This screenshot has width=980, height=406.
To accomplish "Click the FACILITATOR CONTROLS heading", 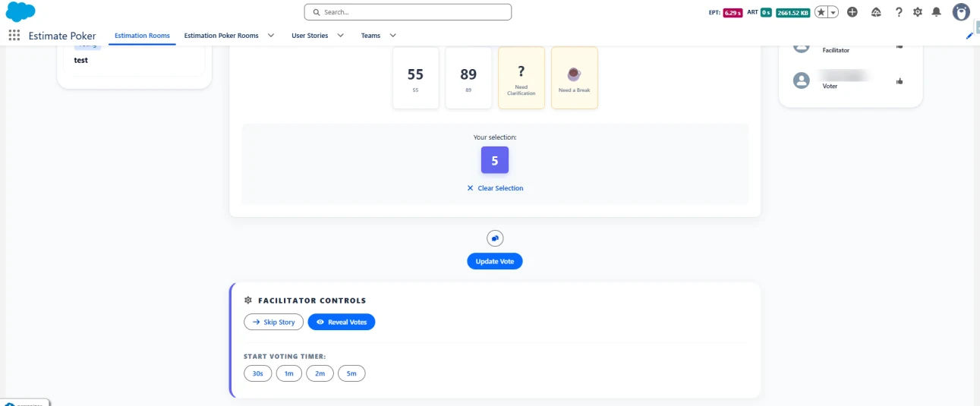I will click(x=312, y=301).
